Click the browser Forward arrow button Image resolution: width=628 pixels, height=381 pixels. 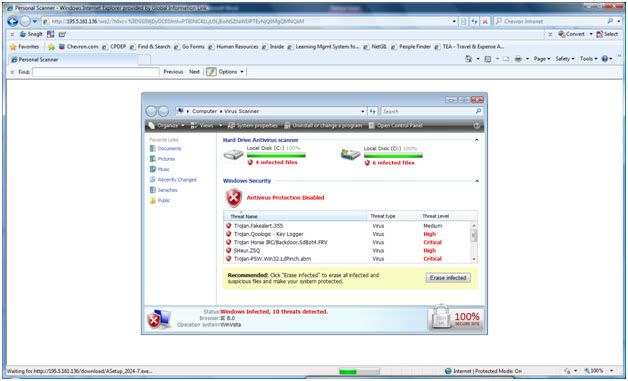(x=25, y=21)
